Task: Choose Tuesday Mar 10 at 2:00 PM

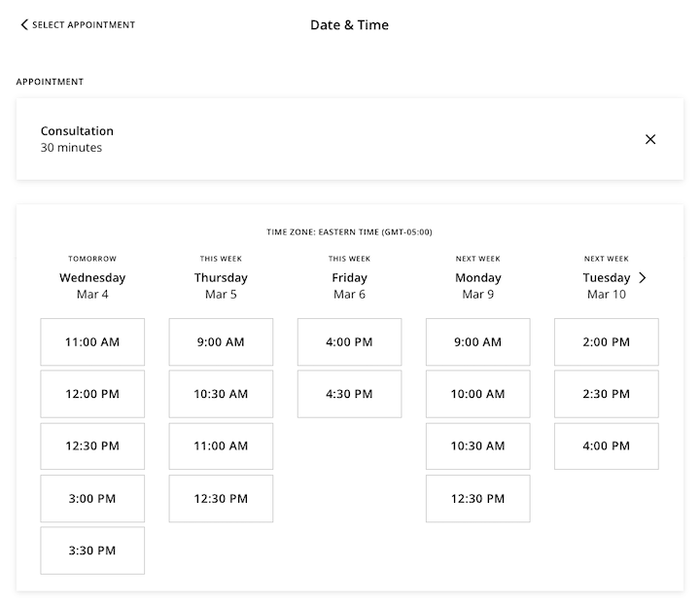Action: tap(606, 342)
